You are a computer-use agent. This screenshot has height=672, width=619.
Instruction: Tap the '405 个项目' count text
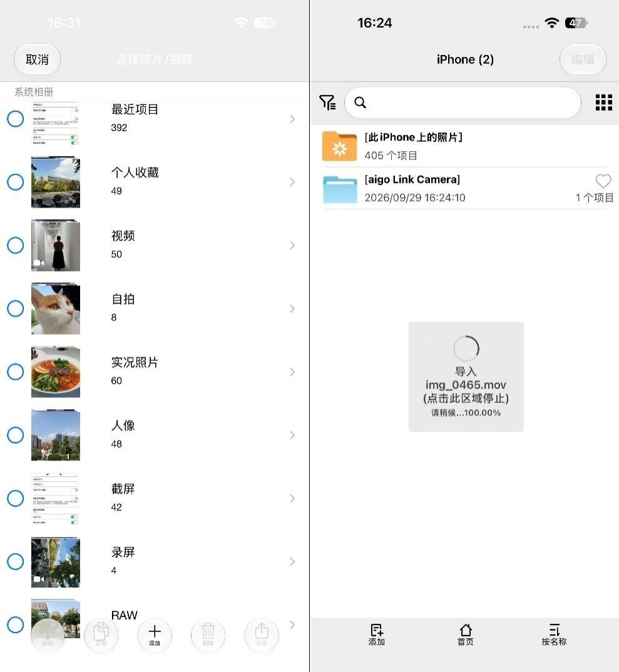coord(391,156)
